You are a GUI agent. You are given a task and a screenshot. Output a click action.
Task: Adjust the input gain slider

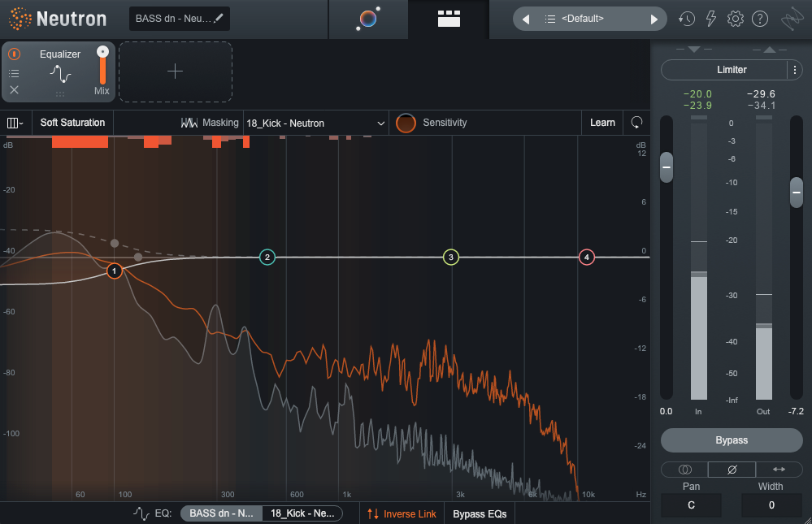[x=667, y=167]
